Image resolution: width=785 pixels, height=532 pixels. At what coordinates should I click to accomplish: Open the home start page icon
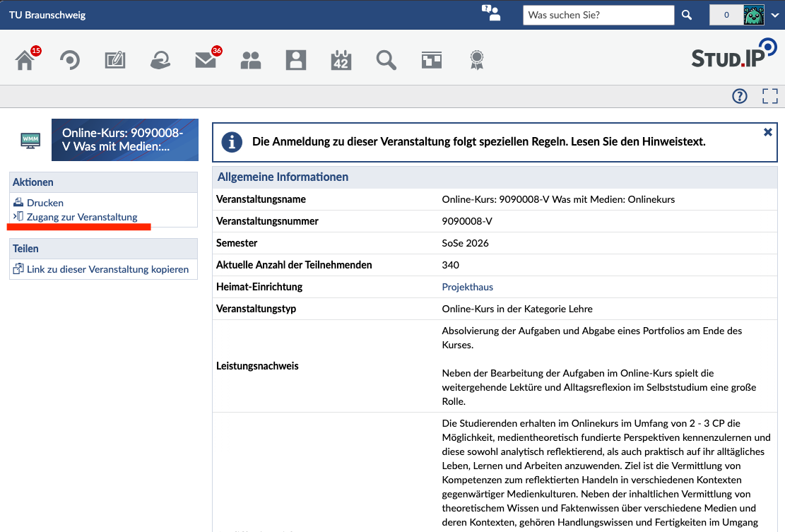(x=25, y=60)
